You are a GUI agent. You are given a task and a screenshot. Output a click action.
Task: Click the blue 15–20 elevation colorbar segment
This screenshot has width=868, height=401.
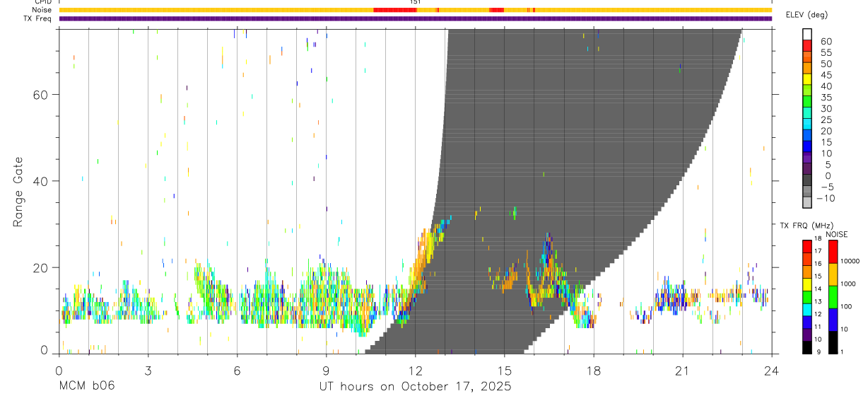tap(807, 136)
